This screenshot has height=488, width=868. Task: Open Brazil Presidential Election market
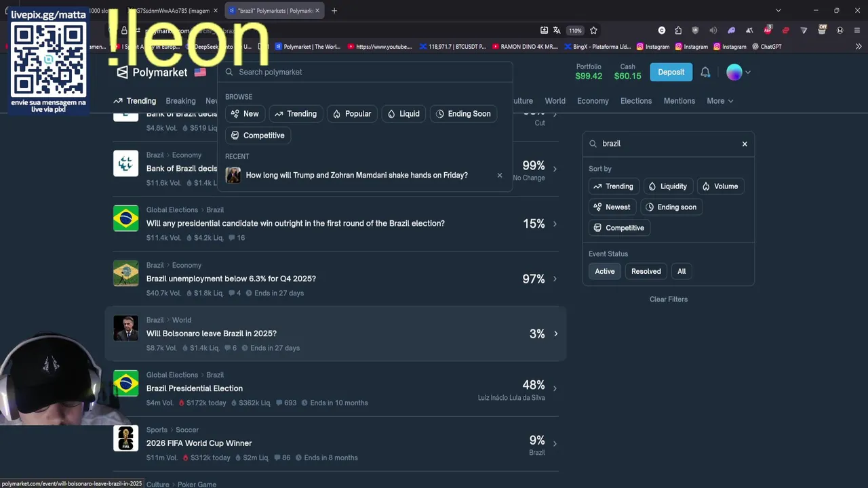click(195, 388)
